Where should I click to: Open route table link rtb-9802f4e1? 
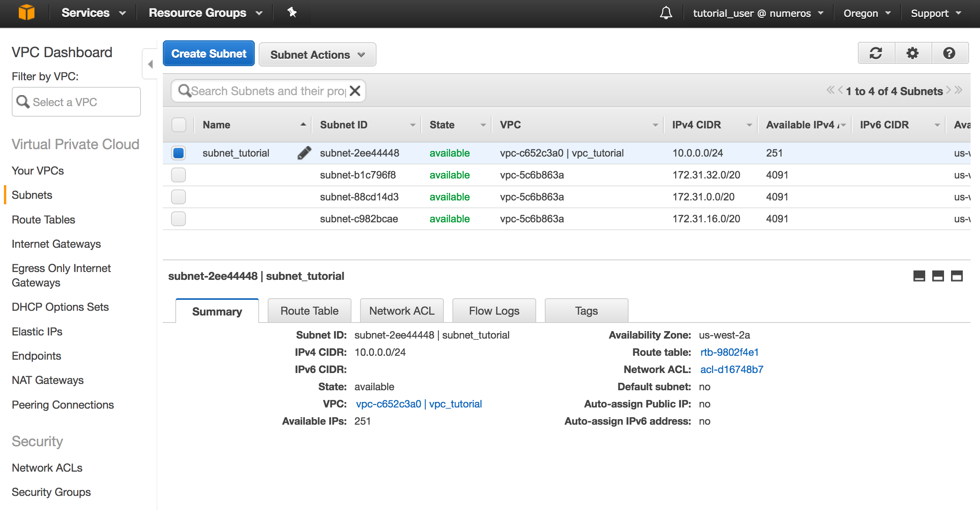[x=730, y=352]
